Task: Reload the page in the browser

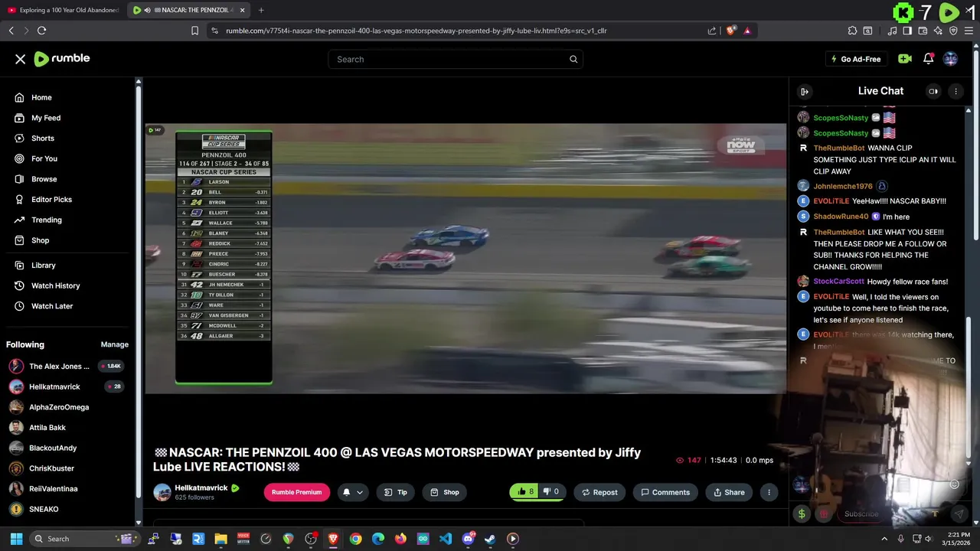Action: click(x=41, y=31)
